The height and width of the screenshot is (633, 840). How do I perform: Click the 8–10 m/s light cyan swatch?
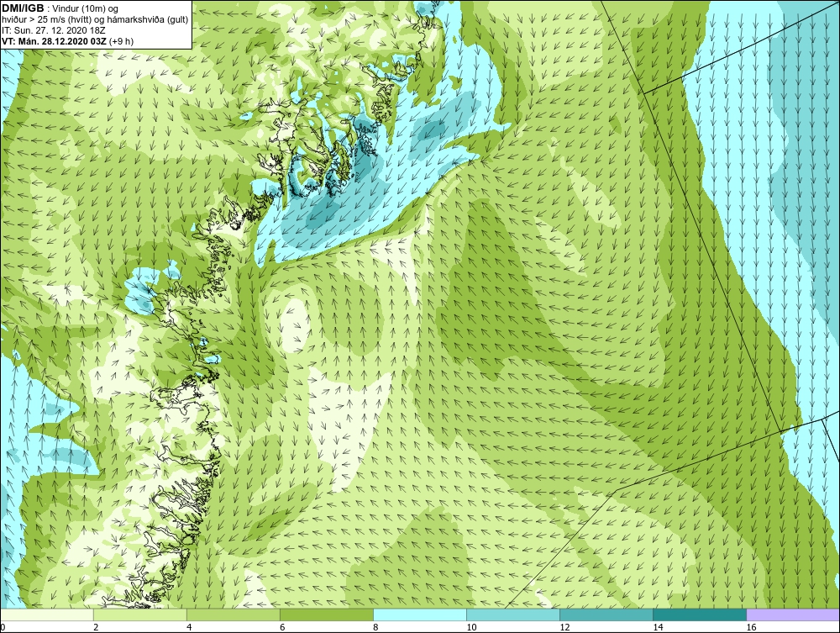419,615
